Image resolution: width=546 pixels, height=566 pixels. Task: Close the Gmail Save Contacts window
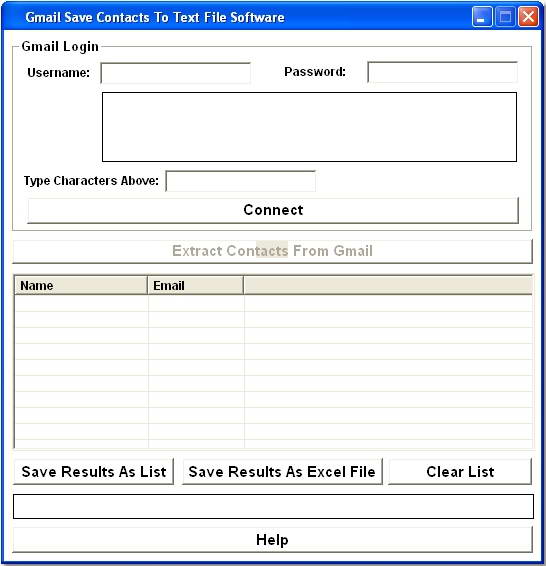pyautogui.click(x=528, y=17)
